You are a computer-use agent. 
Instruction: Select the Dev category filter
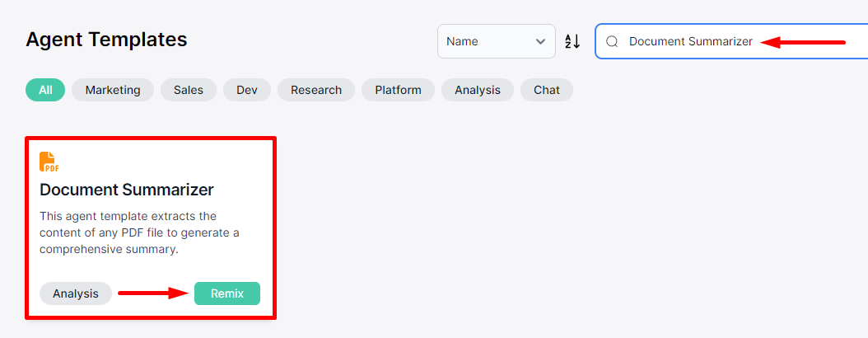(247, 90)
